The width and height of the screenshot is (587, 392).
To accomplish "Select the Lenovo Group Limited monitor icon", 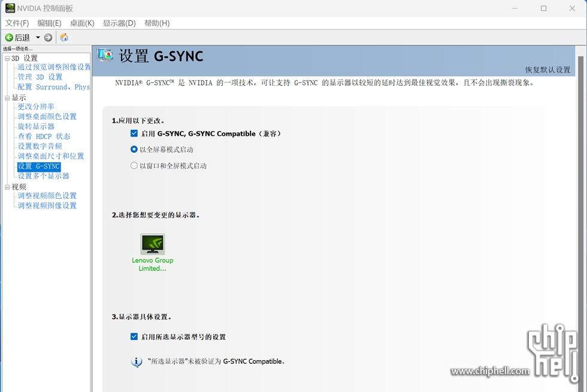I will coord(152,244).
